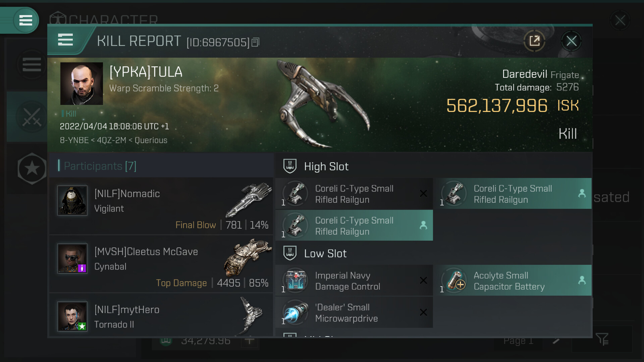Select participant Cleetus McGave row
644x362 pixels.
pyautogui.click(x=161, y=264)
